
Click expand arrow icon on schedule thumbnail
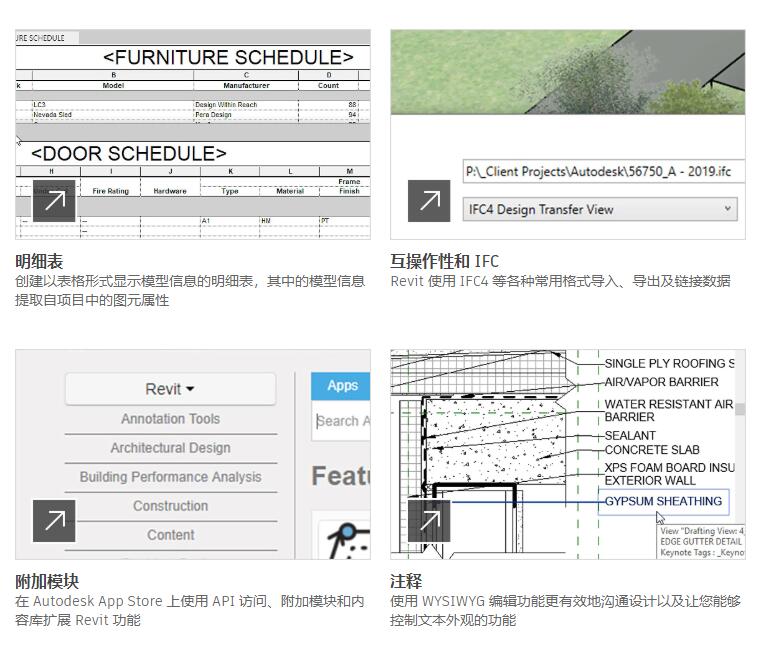(54, 201)
